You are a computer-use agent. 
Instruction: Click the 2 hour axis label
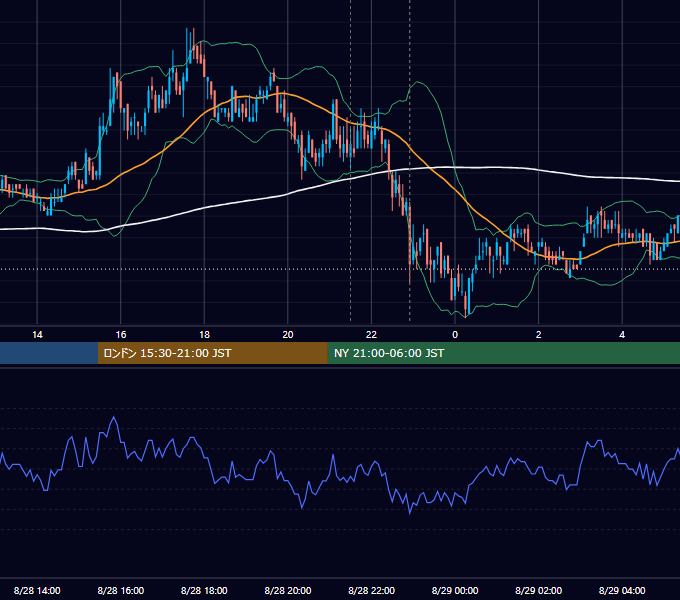click(539, 335)
